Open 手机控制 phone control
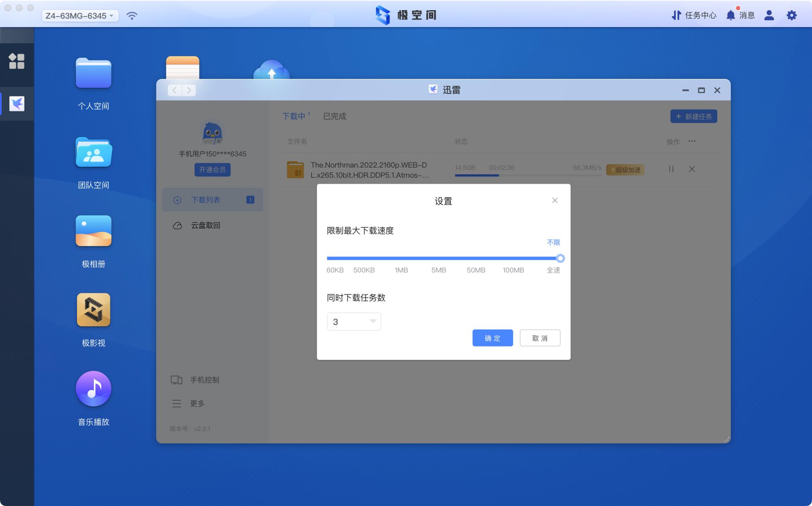The width and height of the screenshot is (812, 506). coord(204,379)
